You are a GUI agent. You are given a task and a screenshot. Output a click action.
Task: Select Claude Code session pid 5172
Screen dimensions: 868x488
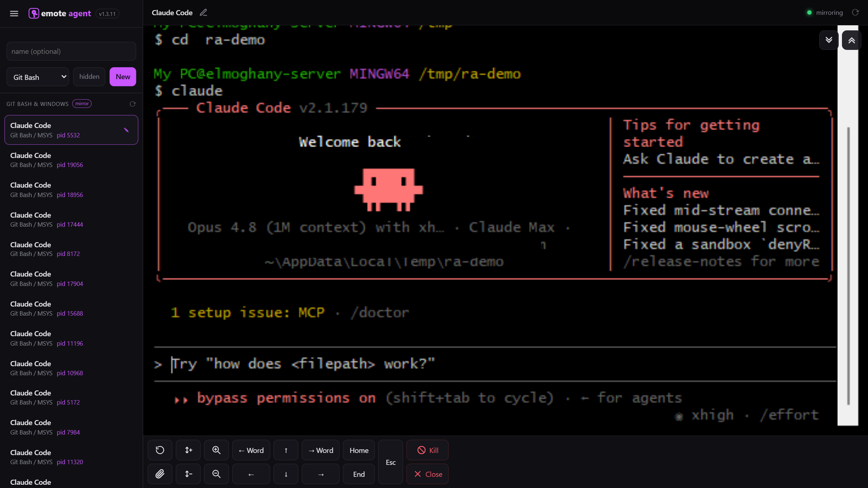pyautogui.click(x=71, y=398)
